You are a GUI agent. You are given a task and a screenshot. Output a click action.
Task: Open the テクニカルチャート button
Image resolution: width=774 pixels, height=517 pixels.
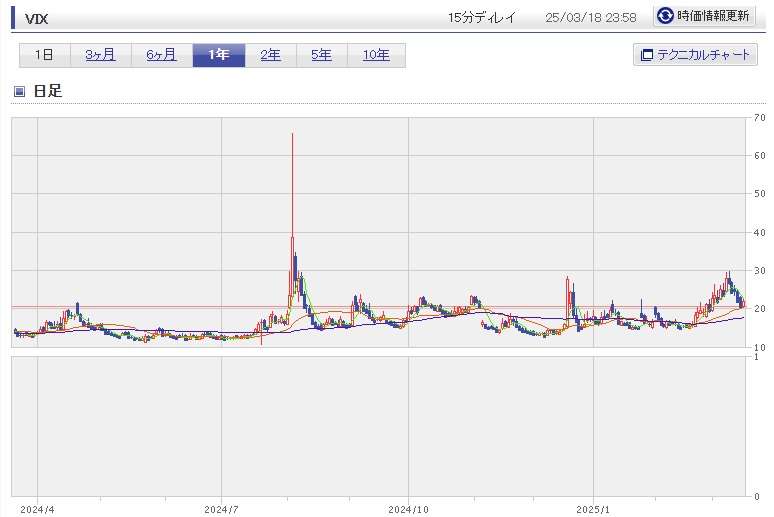[x=695, y=54]
